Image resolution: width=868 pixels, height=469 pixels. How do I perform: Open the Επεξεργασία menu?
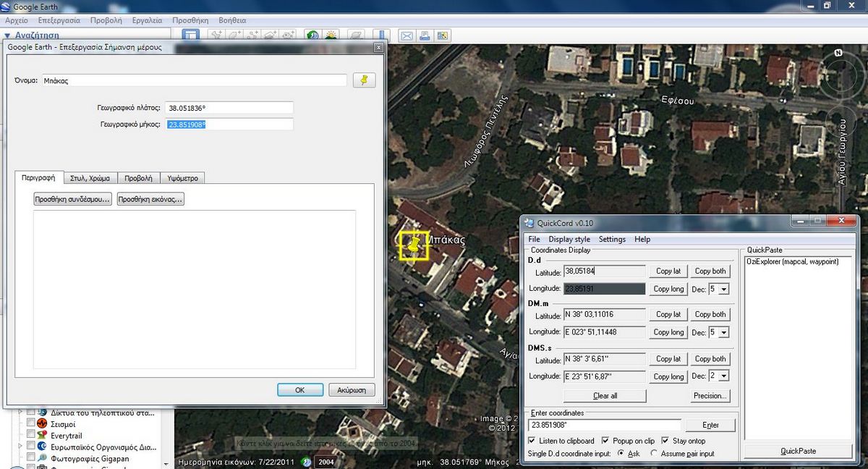pyautogui.click(x=59, y=20)
